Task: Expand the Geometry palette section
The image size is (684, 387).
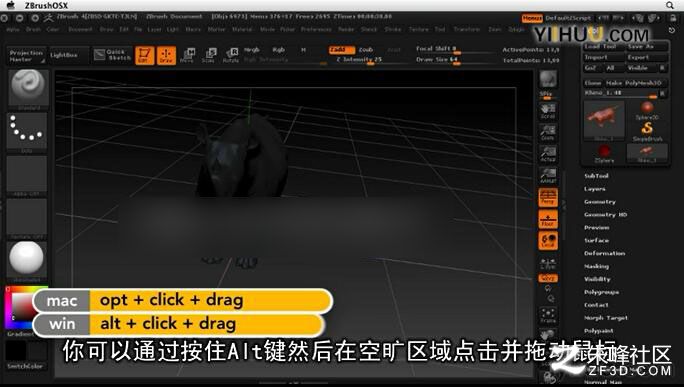Action: [x=600, y=202]
